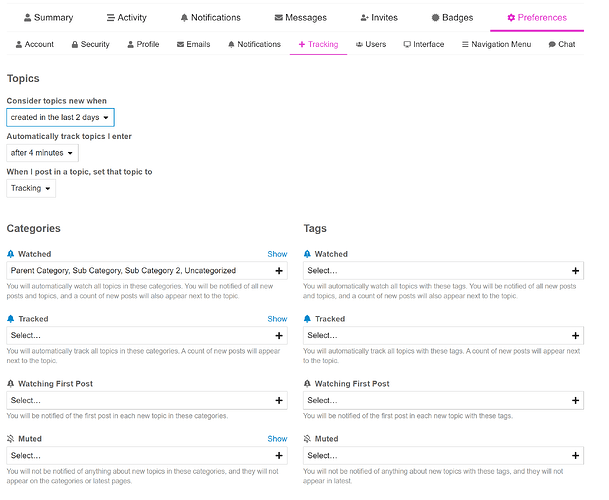
Task: Click the Invites user-plus icon
Action: point(364,17)
